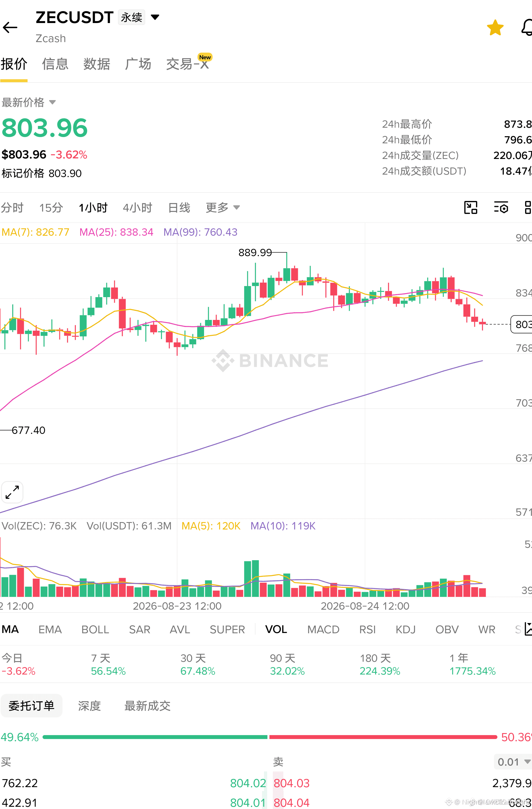Tap the 今日 -3.62% performance
Screen dimensions: 532x809
coord(18,665)
